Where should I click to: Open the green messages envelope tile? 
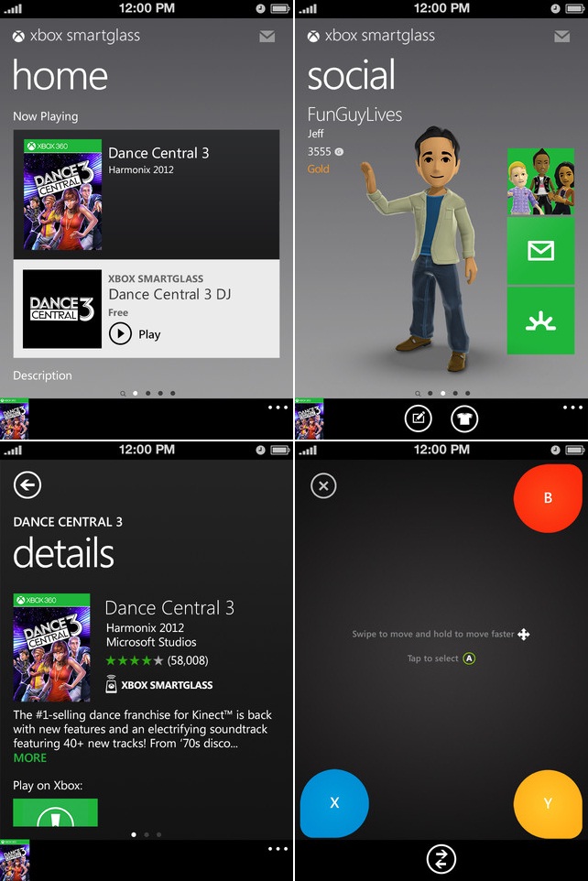[x=540, y=251]
